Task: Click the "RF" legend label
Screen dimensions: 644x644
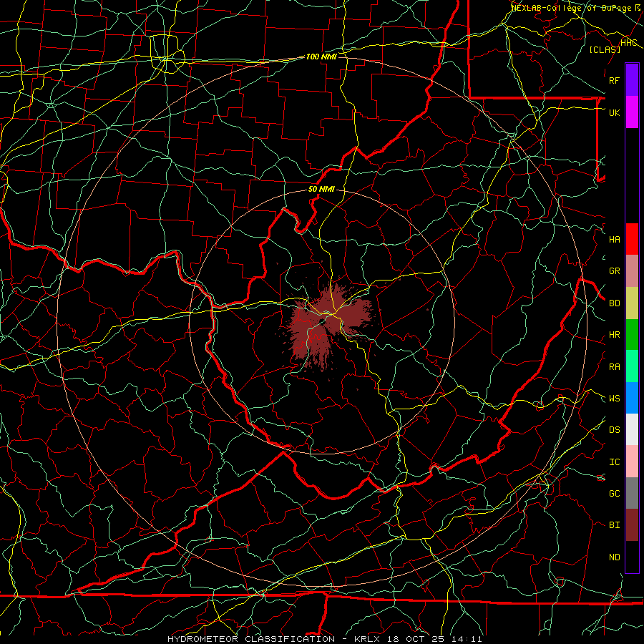Action: 614,80
